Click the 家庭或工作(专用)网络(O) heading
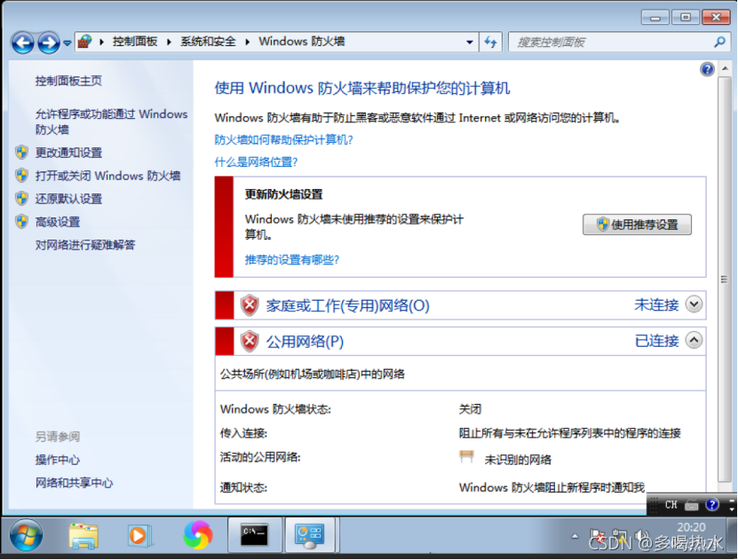Screen dimensions: 738x560 click(x=348, y=306)
